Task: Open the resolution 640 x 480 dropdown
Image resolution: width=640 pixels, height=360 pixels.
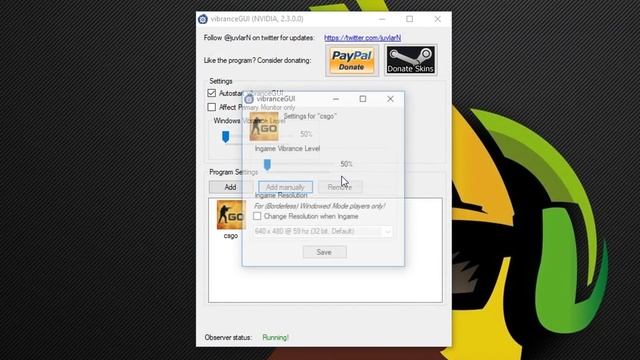Action: (x=323, y=231)
